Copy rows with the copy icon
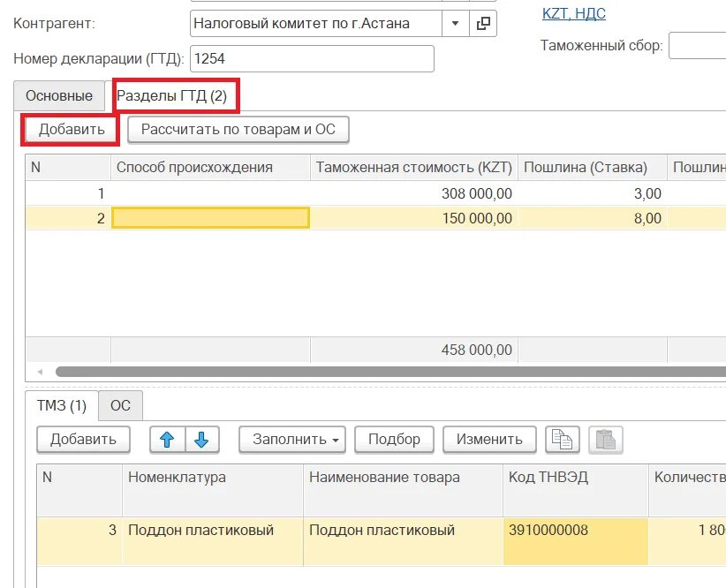The image size is (726, 588). coord(562,440)
